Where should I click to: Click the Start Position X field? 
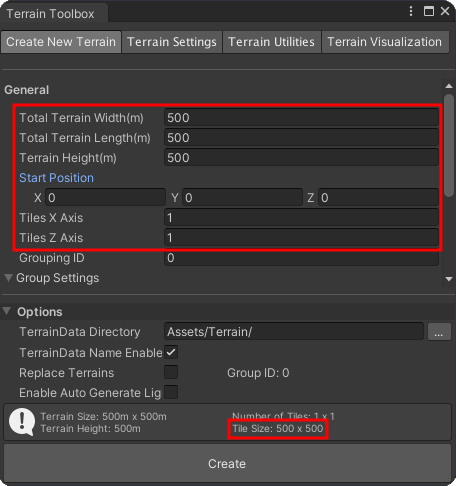[105, 198]
